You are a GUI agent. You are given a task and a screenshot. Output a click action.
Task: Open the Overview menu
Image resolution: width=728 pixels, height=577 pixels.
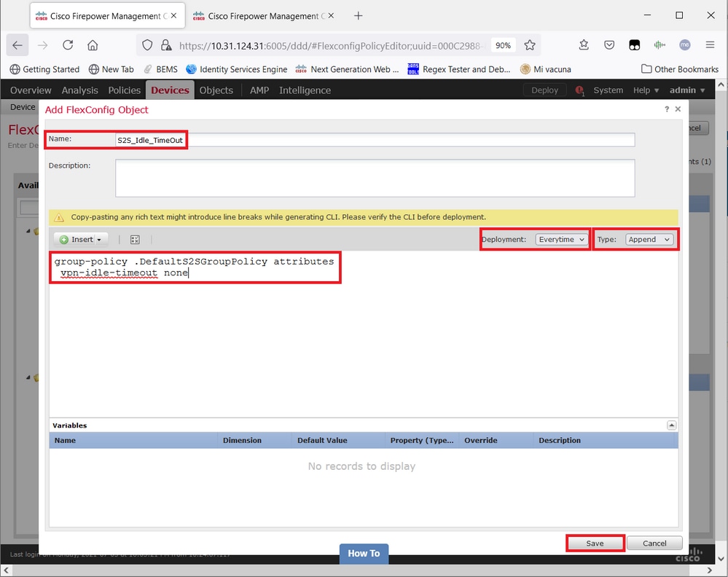point(31,90)
